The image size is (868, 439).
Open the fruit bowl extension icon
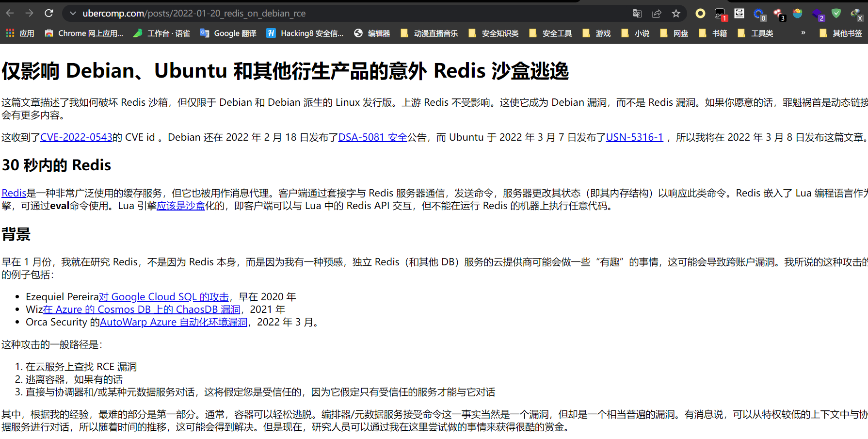pos(798,14)
